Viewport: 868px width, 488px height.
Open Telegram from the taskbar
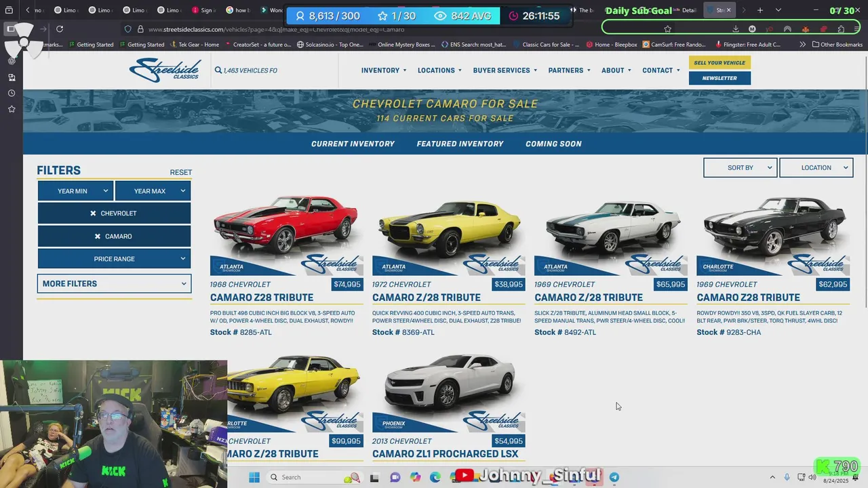coord(614,477)
